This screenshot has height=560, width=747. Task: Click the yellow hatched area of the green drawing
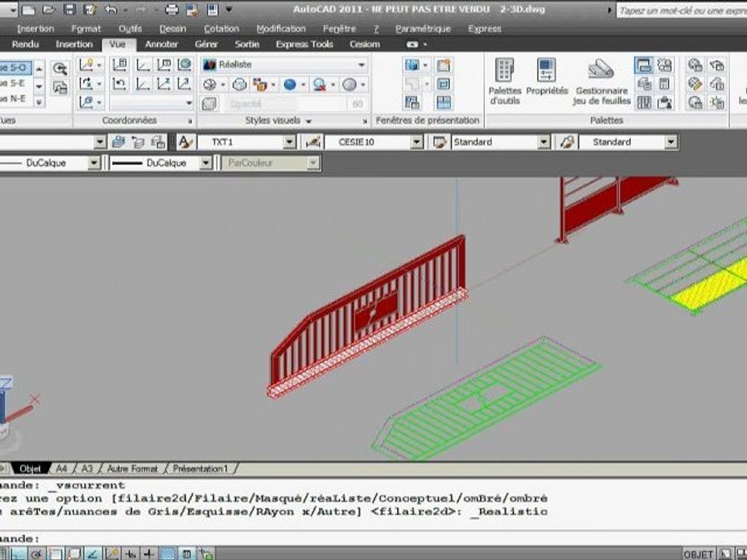[714, 283]
